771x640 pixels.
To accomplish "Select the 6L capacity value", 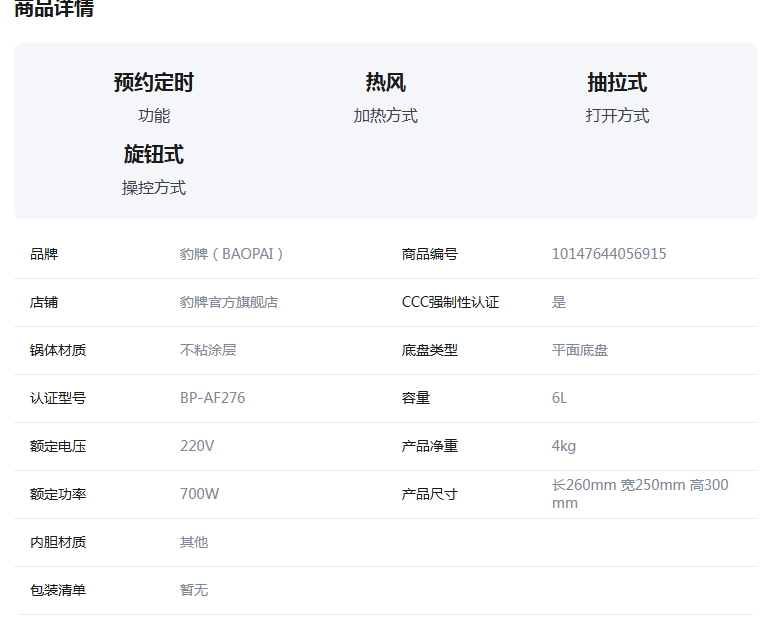I will pyautogui.click(x=560, y=398).
